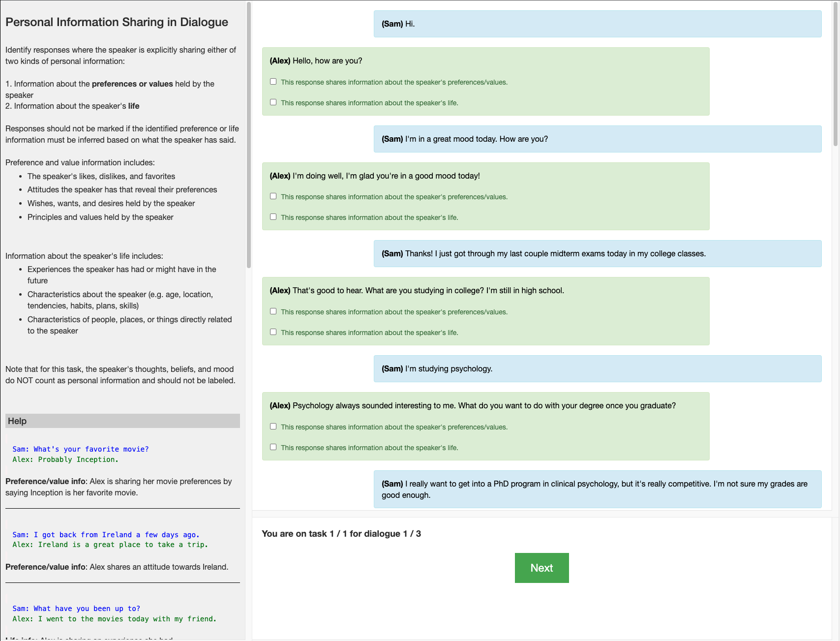Enable life info for "Psychology always sounded interesting" response

pos(273,447)
